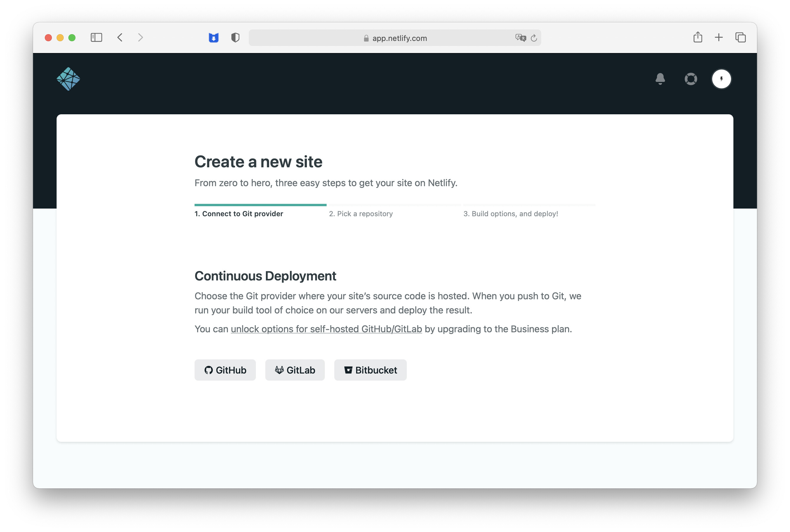Screen dimensions: 790x532
Task: Open the notifications bell
Action: pyautogui.click(x=660, y=79)
